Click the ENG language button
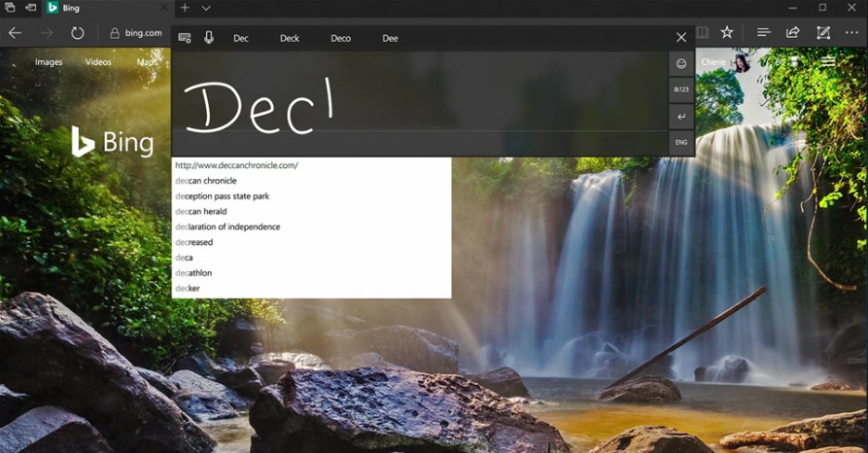Image resolution: width=868 pixels, height=453 pixels. pyautogui.click(x=681, y=142)
